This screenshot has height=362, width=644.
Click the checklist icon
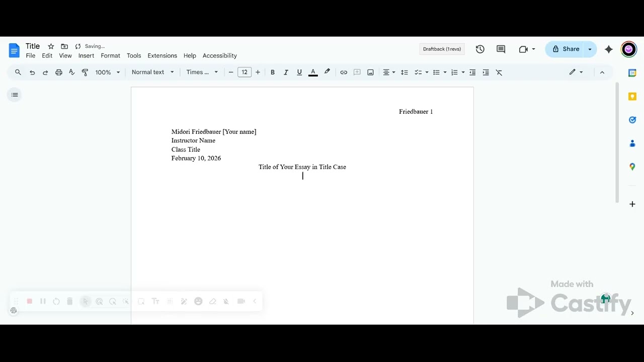(x=418, y=72)
